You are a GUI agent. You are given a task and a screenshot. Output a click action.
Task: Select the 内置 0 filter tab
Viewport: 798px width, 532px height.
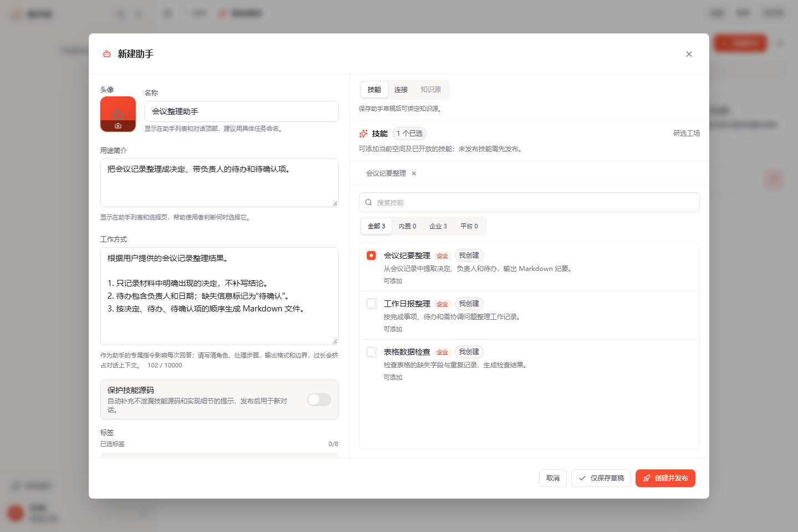[x=407, y=226]
